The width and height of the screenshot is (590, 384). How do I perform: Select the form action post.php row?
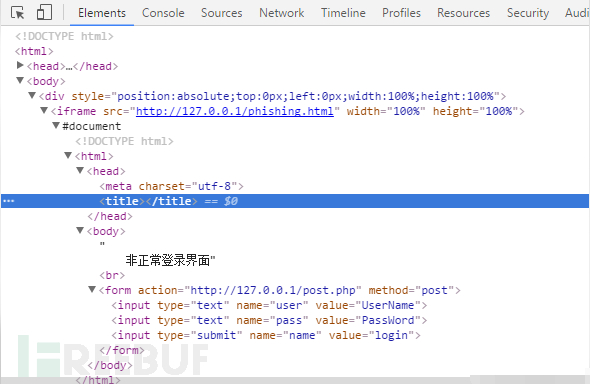tap(280, 290)
